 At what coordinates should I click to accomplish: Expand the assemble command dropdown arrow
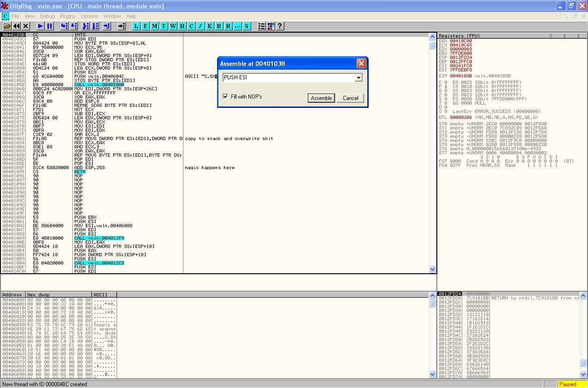(358, 78)
